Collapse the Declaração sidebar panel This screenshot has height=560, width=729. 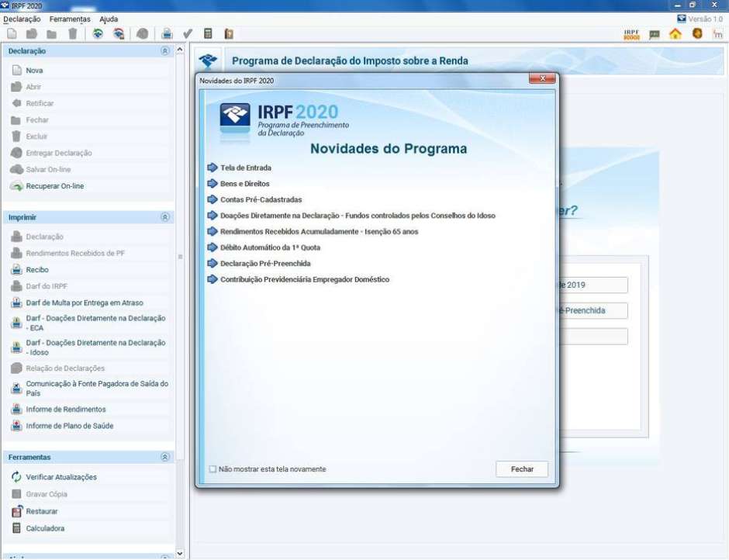pyautogui.click(x=164, y=51)
